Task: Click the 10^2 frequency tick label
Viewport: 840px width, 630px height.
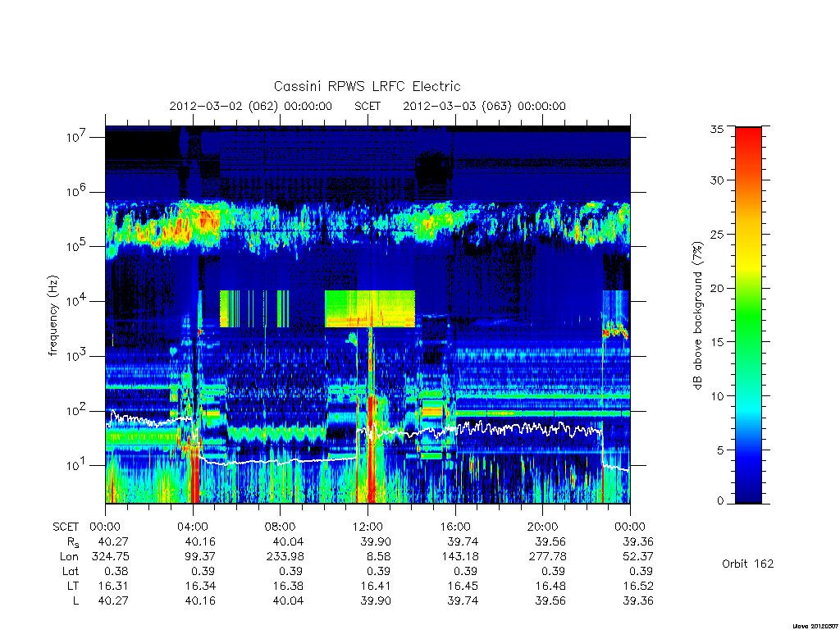Action: (76, 410)
